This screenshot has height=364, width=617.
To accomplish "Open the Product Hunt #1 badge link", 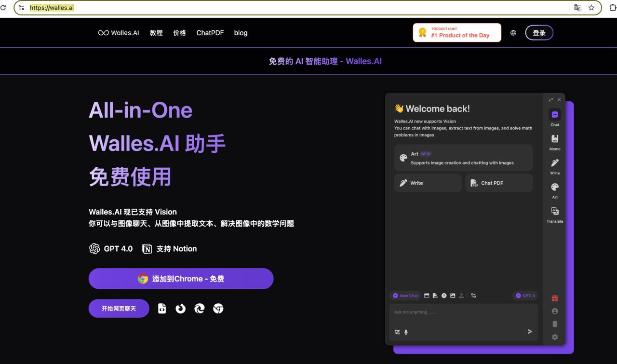I will (x=456, y=32).
